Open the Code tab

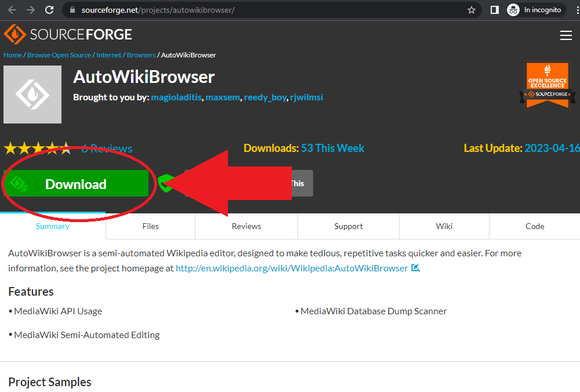(535, 226)
